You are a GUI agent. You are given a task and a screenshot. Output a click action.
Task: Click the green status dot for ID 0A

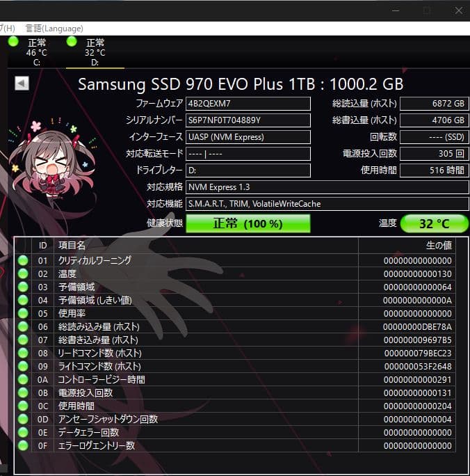(23, 379)
